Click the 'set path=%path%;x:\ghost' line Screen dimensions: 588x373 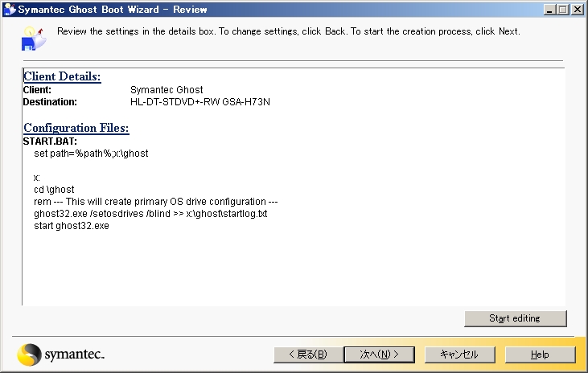[91, 153]
